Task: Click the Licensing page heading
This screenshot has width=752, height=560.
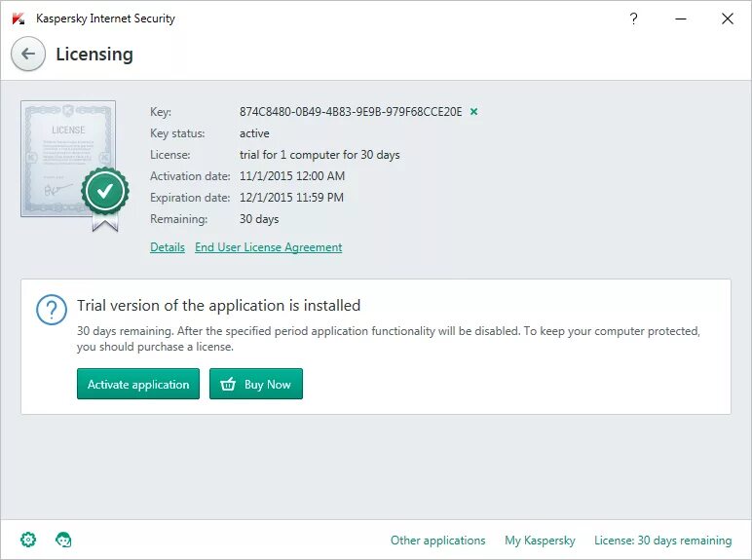Action: pos(94,55)
